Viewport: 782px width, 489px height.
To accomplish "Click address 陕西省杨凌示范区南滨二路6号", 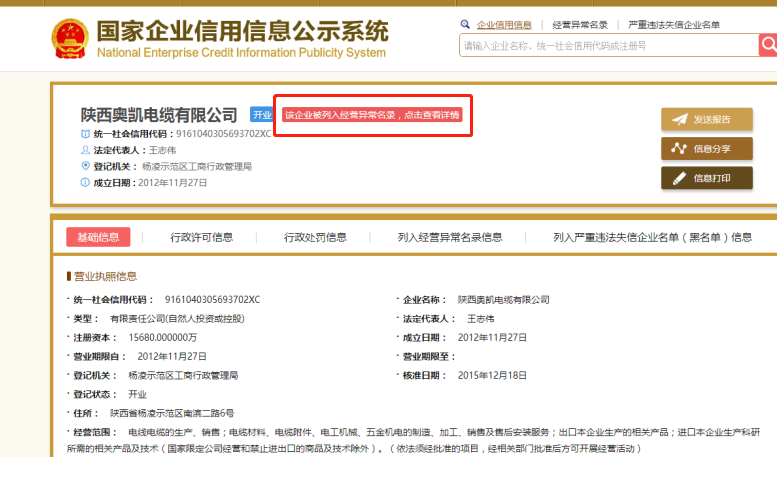I will pos(172,413).
